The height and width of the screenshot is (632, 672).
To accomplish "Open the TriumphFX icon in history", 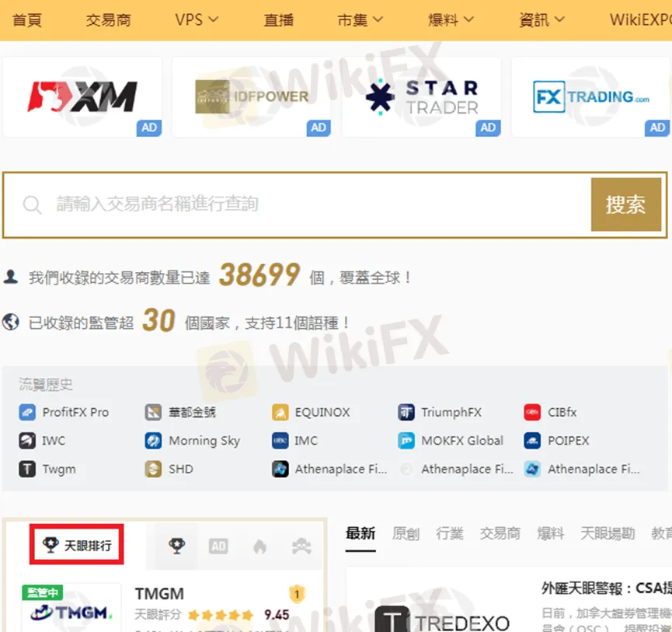I will click(x=406, y=413).
